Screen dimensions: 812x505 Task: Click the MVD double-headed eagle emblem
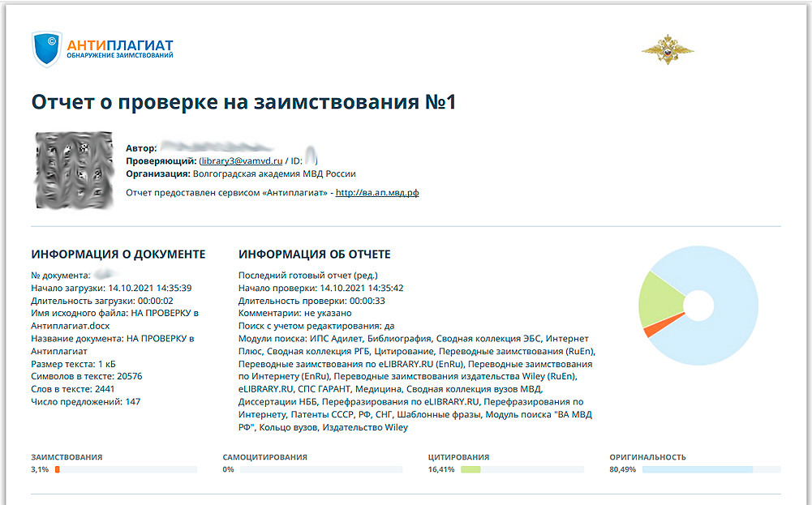click(668, 49)
